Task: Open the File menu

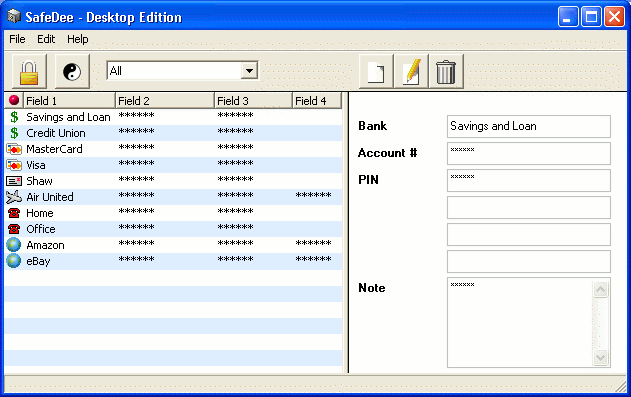Action: (x=17, y=39)
